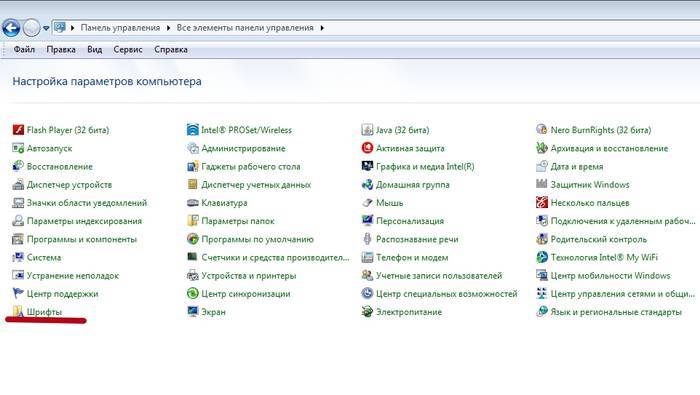The height and width of the screenshot is (395, 700).
Task: Click the Параметры папок icon
Action: pyautogui.click(x=192, y=221)
